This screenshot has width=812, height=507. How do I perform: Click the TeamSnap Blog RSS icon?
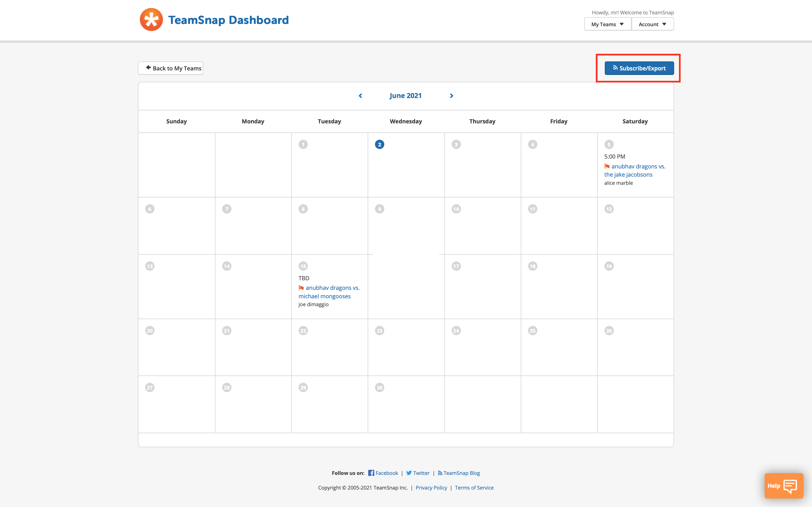(x=440, y=473)
